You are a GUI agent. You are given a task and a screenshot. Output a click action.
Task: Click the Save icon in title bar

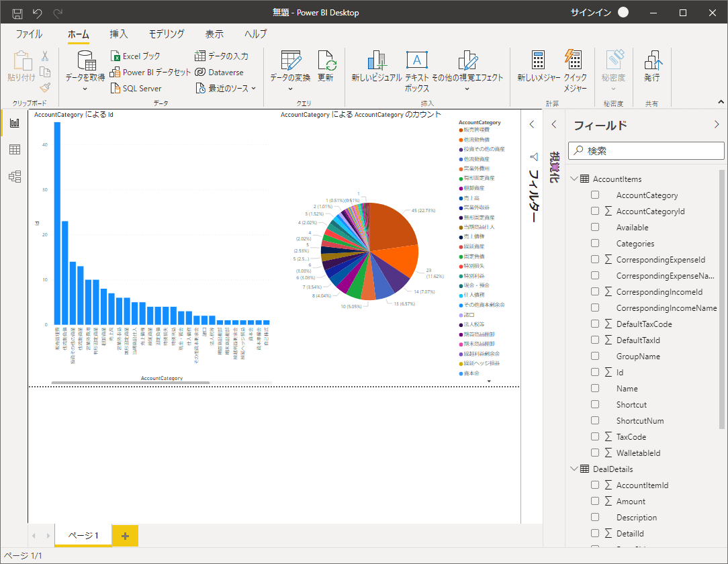(x=17, y=13)
